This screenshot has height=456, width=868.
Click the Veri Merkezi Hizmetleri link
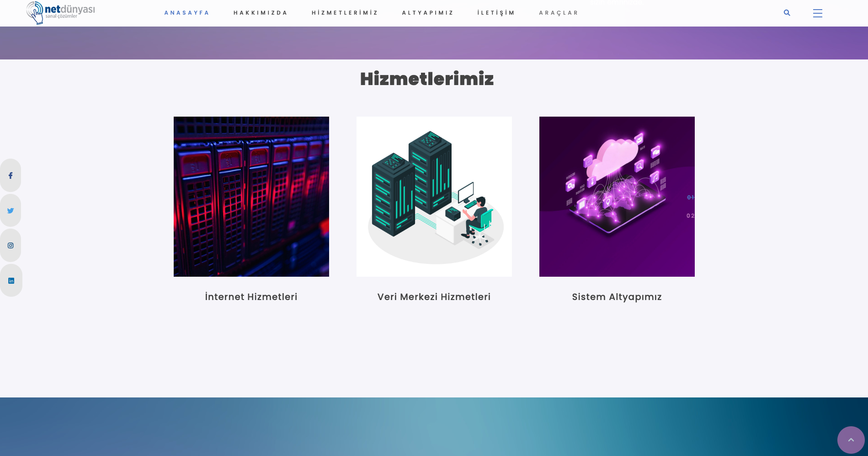pos(434,297)
